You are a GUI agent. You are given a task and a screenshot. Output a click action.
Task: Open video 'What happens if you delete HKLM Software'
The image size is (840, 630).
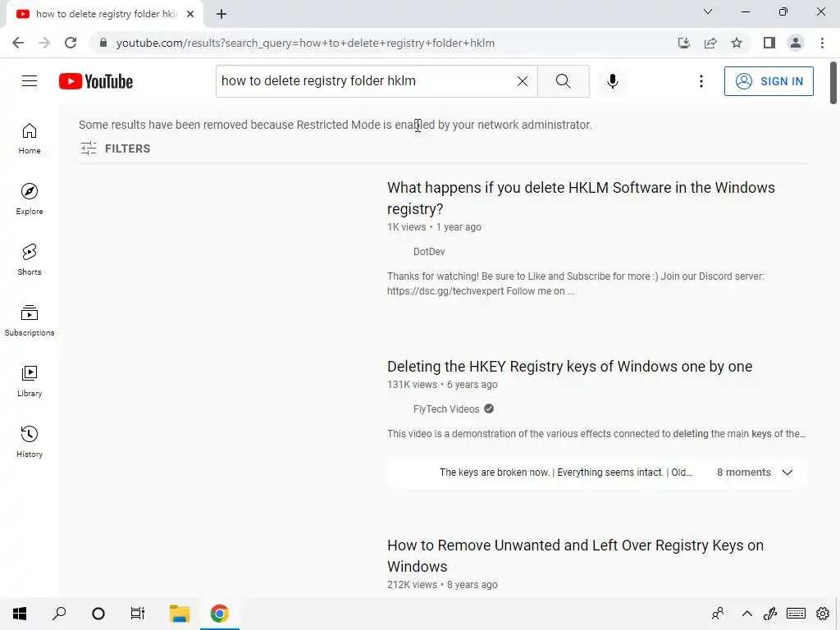tap(581, 199)
